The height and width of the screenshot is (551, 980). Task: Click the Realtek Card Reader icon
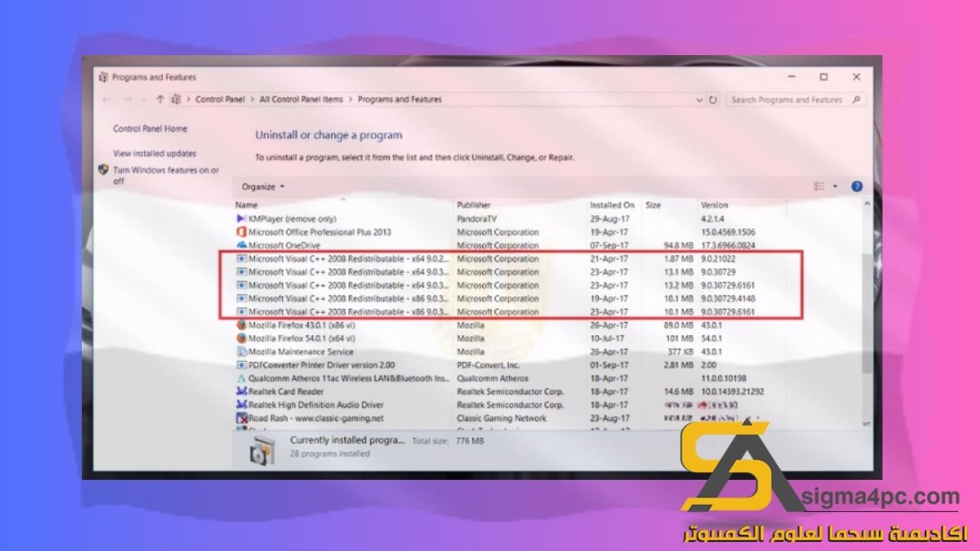[x=241, y=392]
